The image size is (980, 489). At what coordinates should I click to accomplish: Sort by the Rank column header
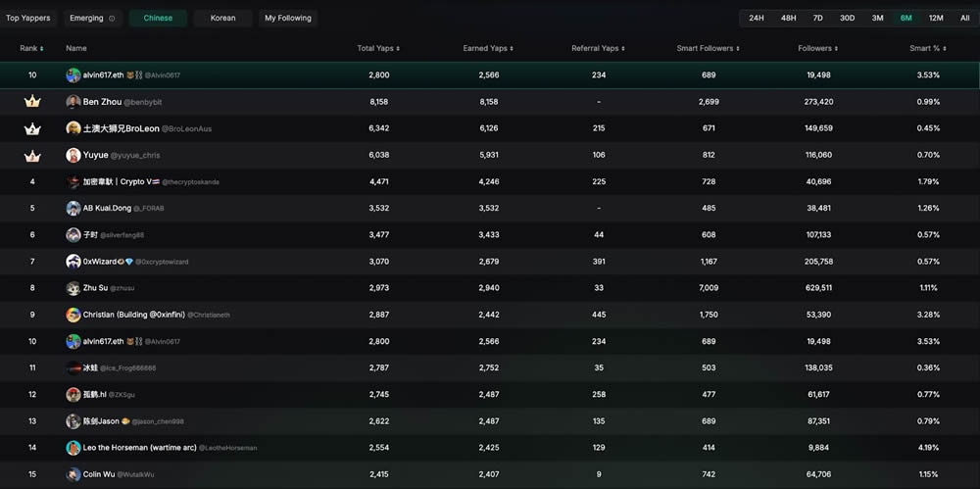coord(31,48)
